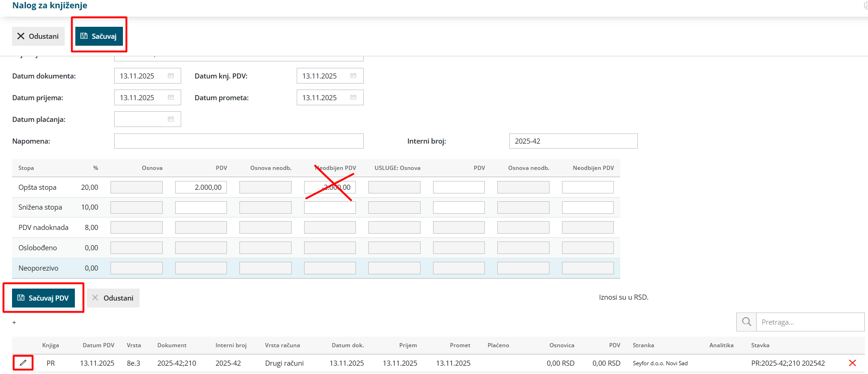Expand the plus sign above the table

(x=14, y=322)
